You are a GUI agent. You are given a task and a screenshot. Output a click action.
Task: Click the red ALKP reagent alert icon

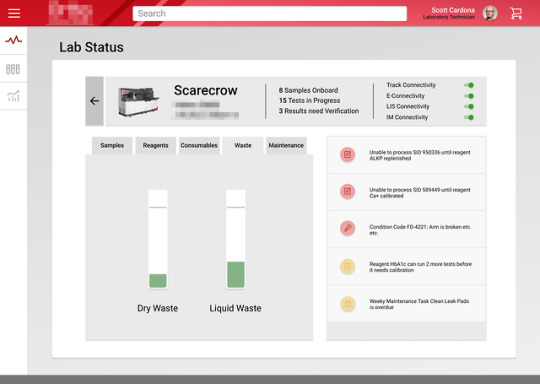(x=347, y=155)
